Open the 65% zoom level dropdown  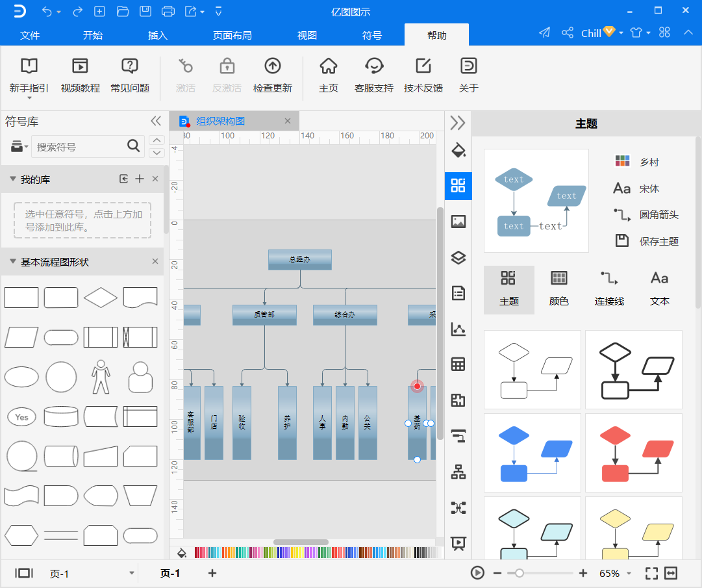pyautogui.click(x=629, y=574)
